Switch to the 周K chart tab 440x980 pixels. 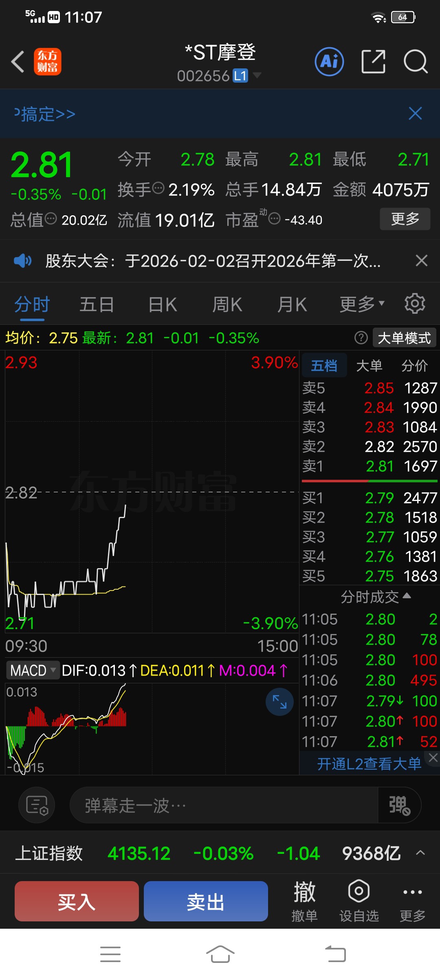pos(227,304)
